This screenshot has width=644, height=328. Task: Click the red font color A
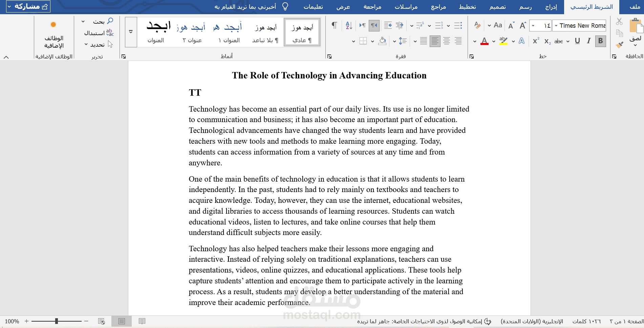pyautogui.click(x=485, y=41)
